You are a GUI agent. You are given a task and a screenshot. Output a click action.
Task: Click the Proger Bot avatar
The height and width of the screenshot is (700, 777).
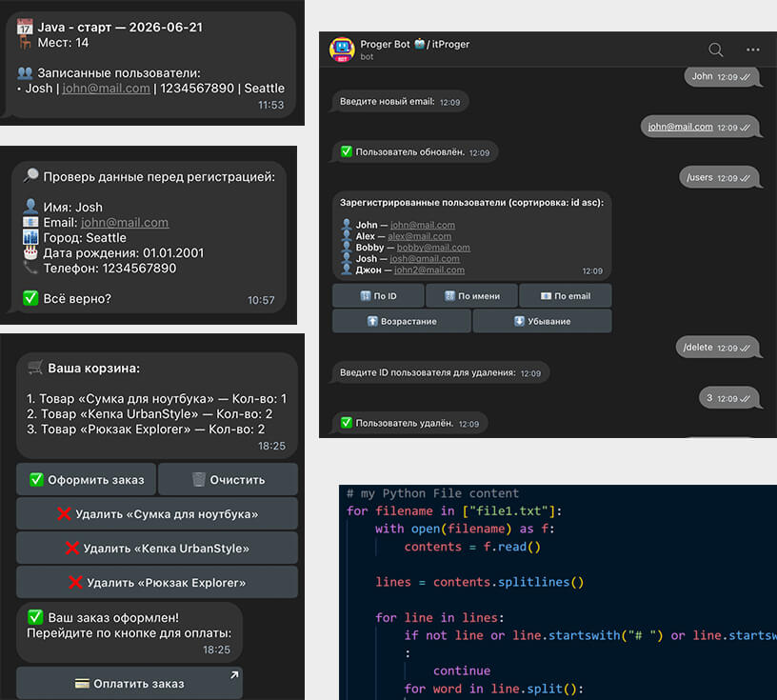click(342, 50)
